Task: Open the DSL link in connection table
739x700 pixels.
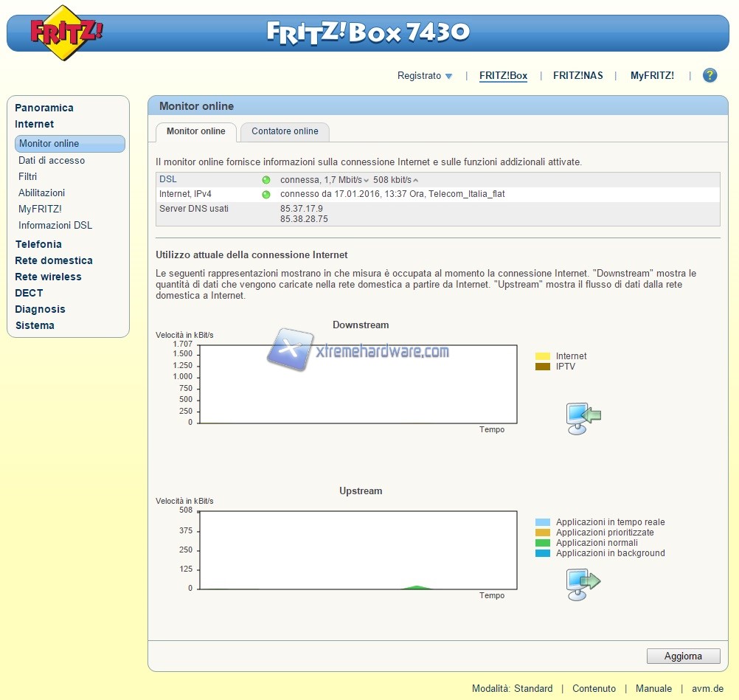Action: [x=168, y=179]
